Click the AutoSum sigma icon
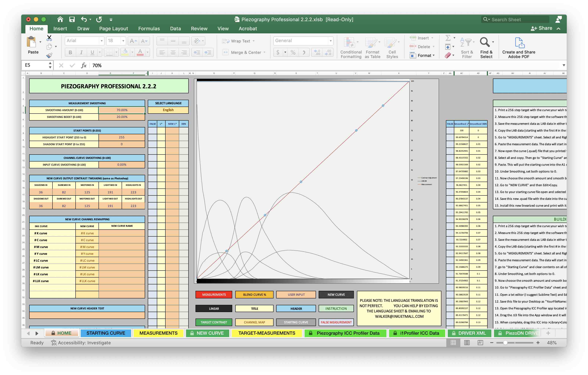The width and height of the screenshot is (588, 375). tap(448, 38)
